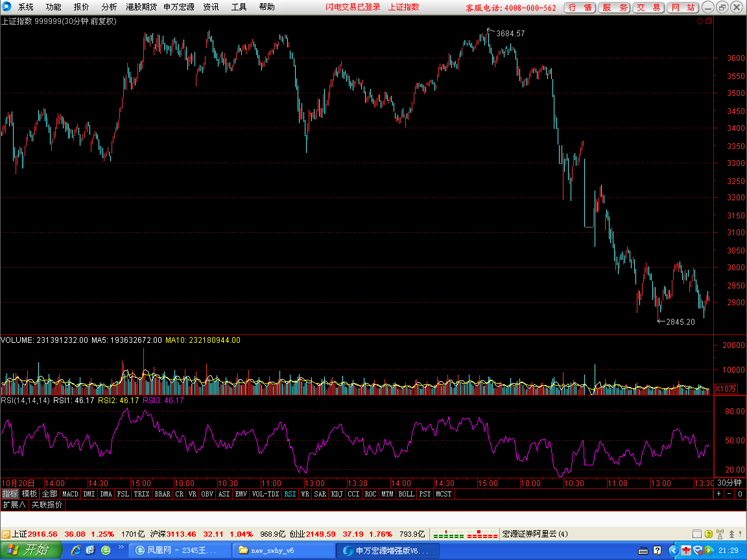
Task: Open the 分析 menu
Action: coord(109,7)
